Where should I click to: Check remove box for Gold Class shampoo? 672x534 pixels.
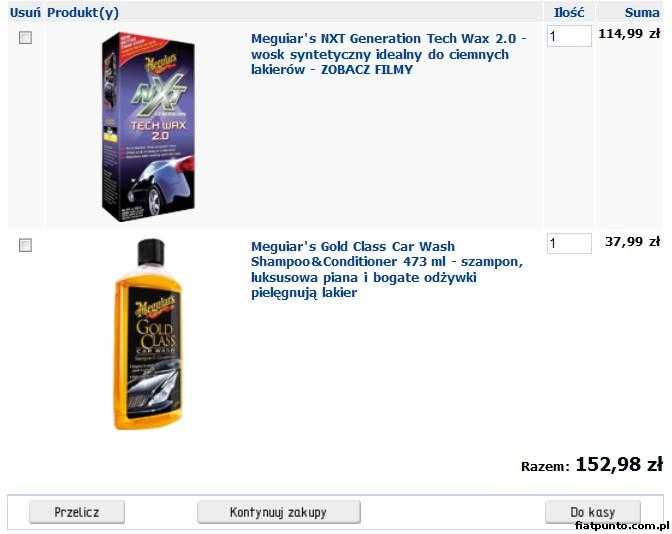tap(25, 245)
